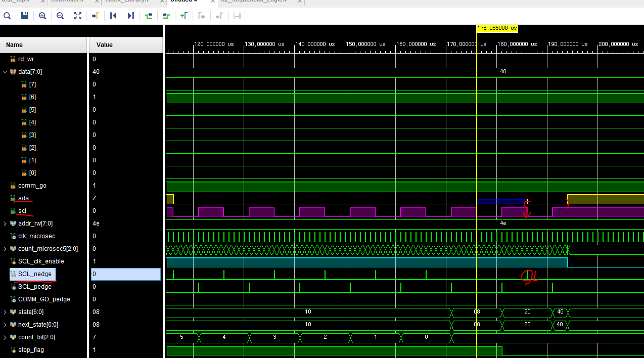Expand the count_bit[2:0] bus

click(5, 337)
